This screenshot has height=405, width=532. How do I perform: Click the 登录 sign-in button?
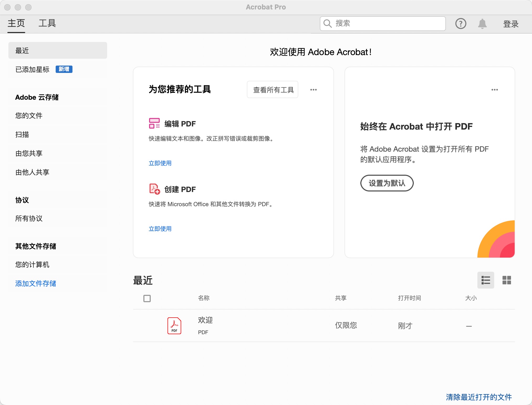(511, 24)
